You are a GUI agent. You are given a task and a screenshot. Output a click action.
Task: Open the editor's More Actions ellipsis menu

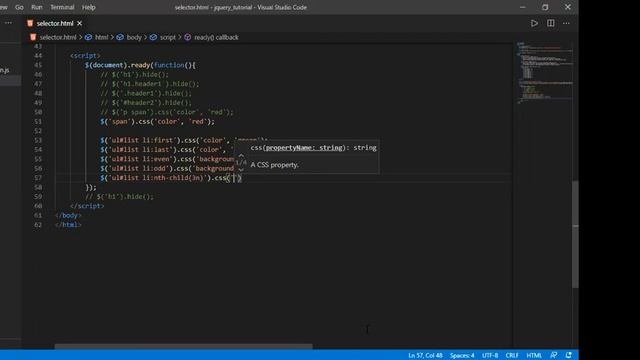pos(566,23)
